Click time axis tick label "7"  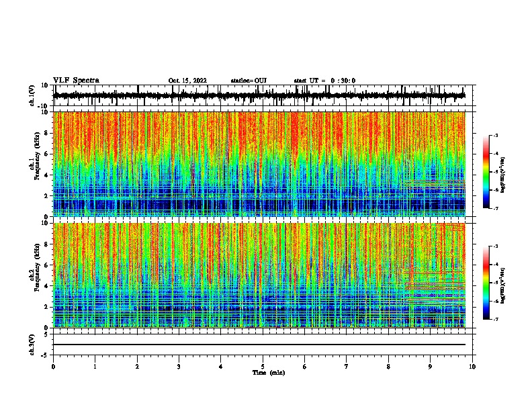coord(347,367)
